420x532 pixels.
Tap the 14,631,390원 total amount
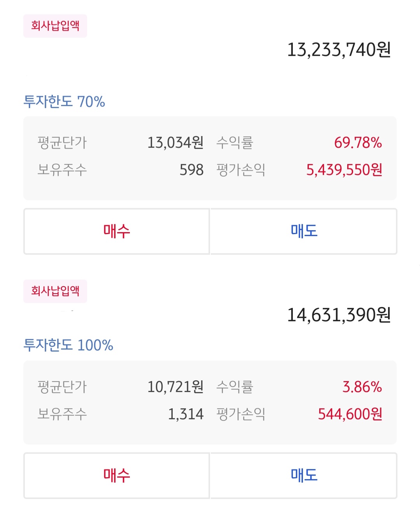[339, 315]
